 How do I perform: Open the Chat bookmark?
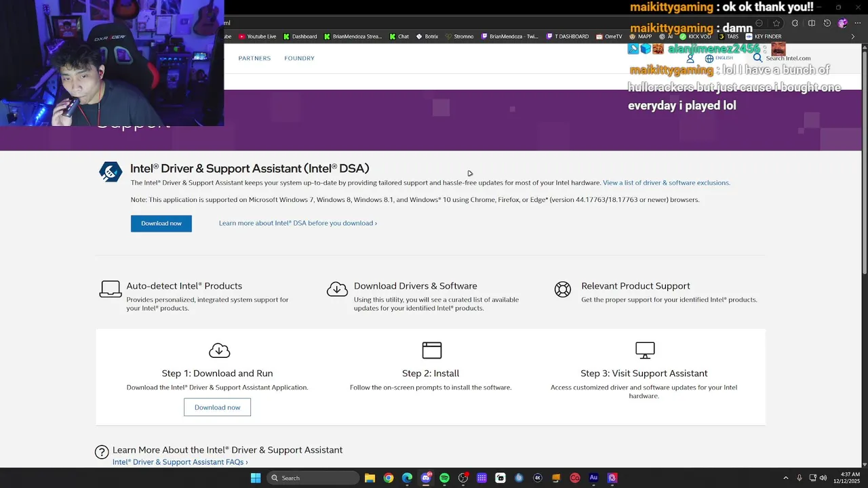click(399, 37)
